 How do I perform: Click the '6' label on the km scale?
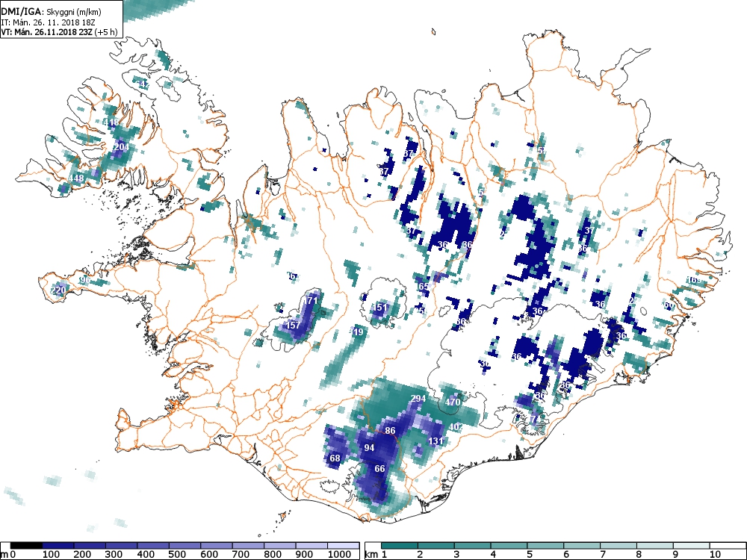click(x=566, y=554)
